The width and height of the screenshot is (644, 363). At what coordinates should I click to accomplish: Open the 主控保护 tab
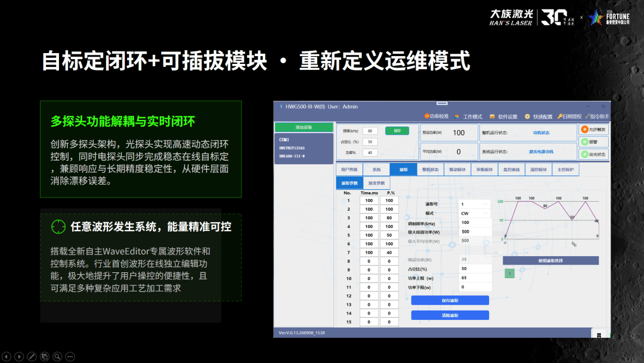pos(565,170)
